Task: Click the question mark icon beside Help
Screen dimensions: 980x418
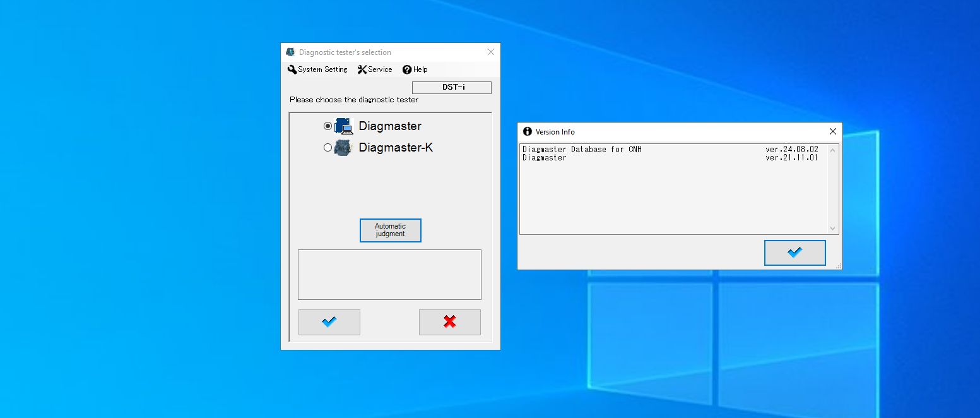Action: click(407, 69)
